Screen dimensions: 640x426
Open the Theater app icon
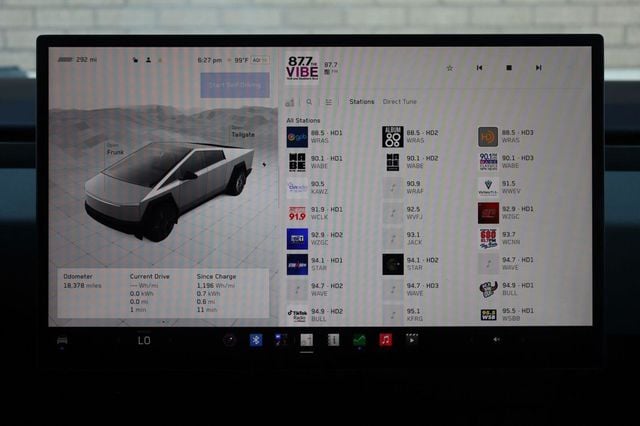412,339
